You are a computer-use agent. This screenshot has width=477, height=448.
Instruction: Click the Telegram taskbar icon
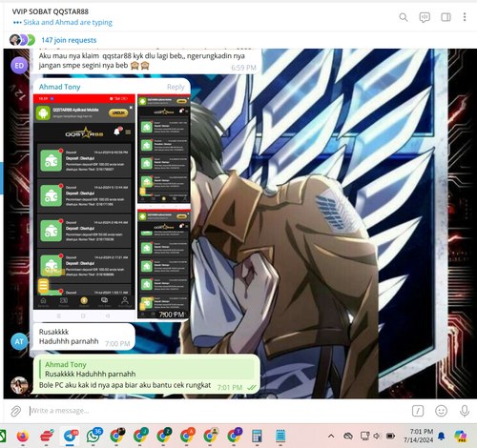click(x=71, y=436)
